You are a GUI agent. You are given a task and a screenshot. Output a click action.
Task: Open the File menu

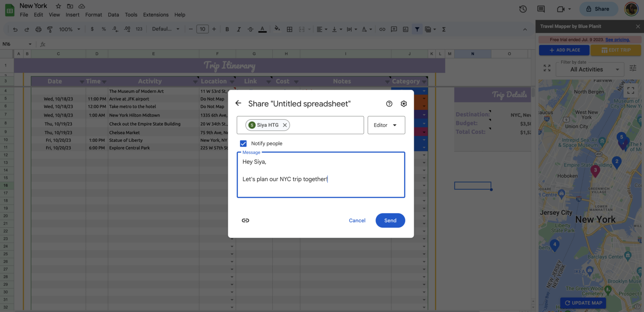(x=24, y=15)
